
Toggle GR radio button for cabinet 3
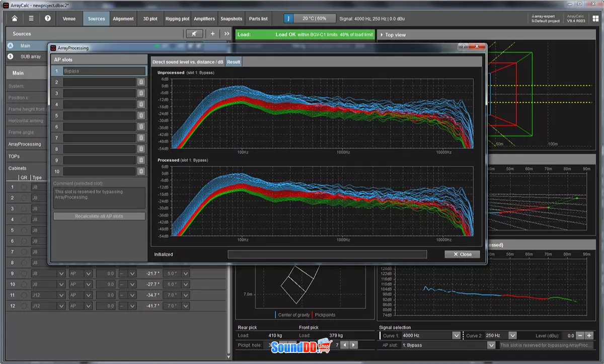pos(24,208)
